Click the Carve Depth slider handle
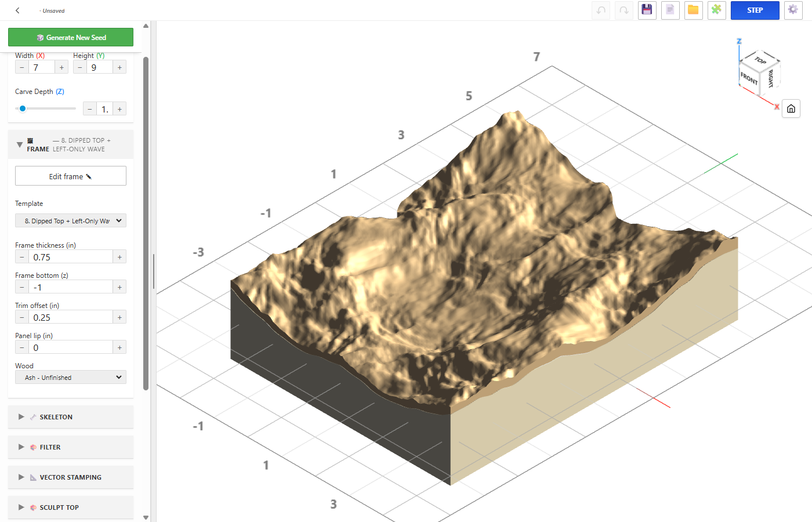Image resolution: width=812 pixels, height=522 pixels. [23, 108]
